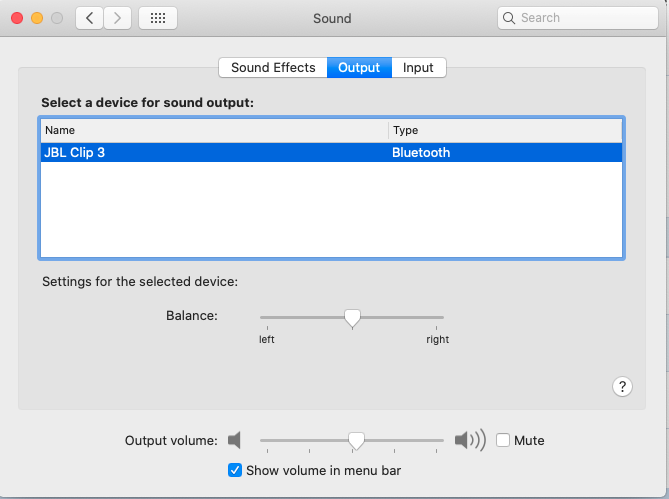Screen dimensions: 669x499
Task: Click the loud volume speaker icon
Action: point(470,440)
